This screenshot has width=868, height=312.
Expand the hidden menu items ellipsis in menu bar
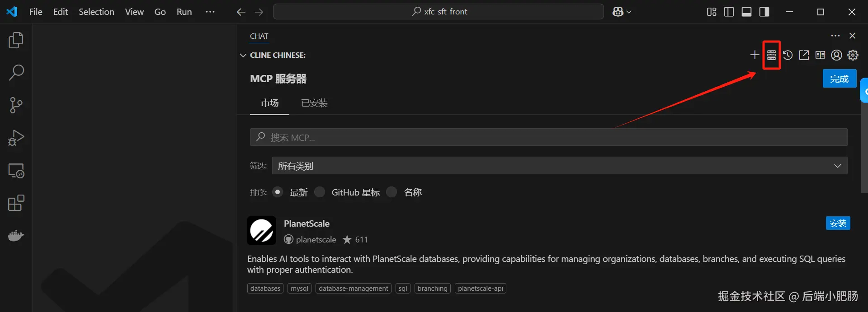tap(210, 12)
